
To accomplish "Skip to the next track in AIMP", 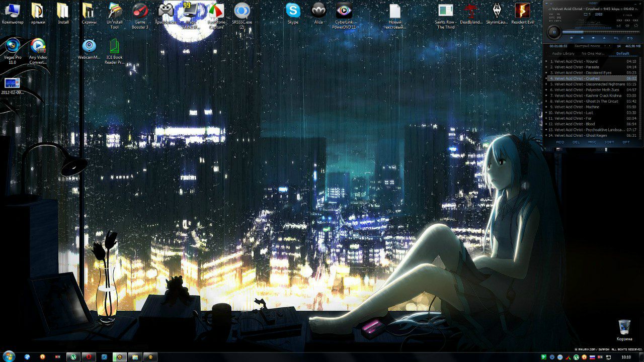I will click(583, 38).
